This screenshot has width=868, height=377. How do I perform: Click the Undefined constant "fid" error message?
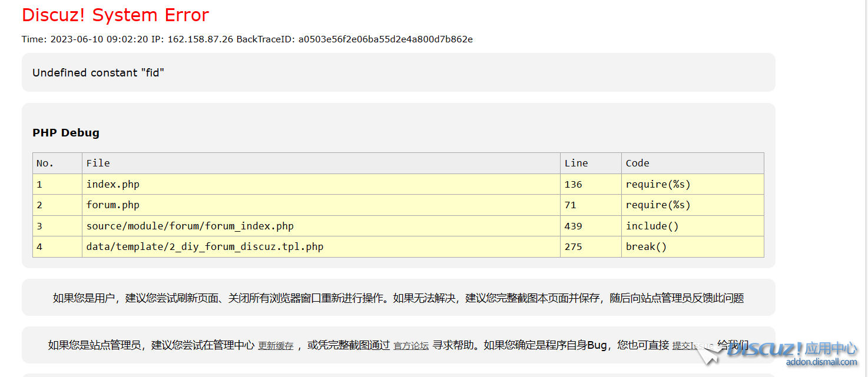tap(98, 73)
